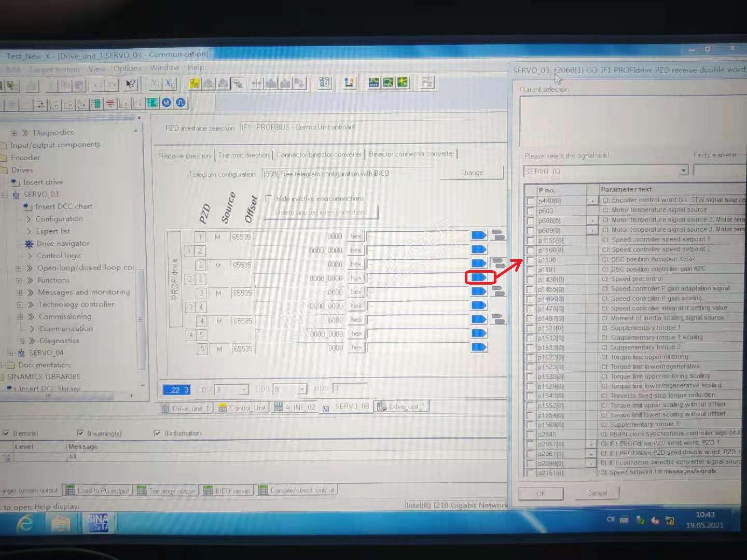Viewport: 747px width, 560px height.
Task: Select the Control_Unit window tab
Action: (x=242, y=408)
